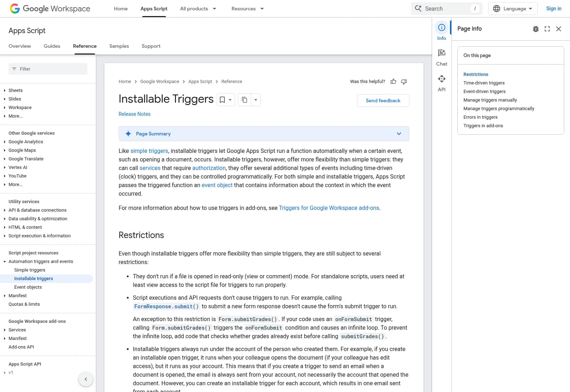Click the sidebar Filter input field
570x392 pixels.
click(48, 69)
